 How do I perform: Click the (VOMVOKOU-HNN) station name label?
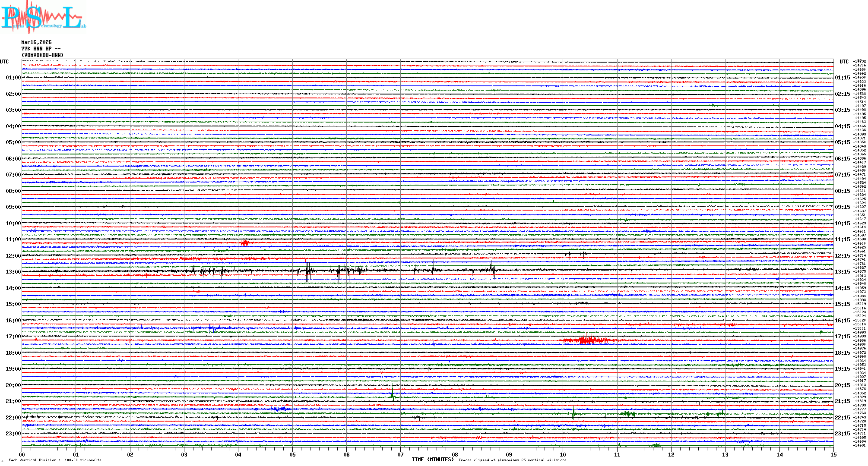(x=42, y=55)
